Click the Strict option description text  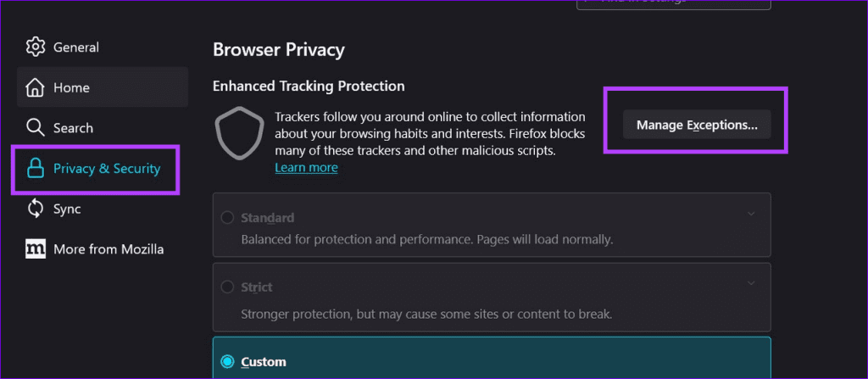coord(426,315)
